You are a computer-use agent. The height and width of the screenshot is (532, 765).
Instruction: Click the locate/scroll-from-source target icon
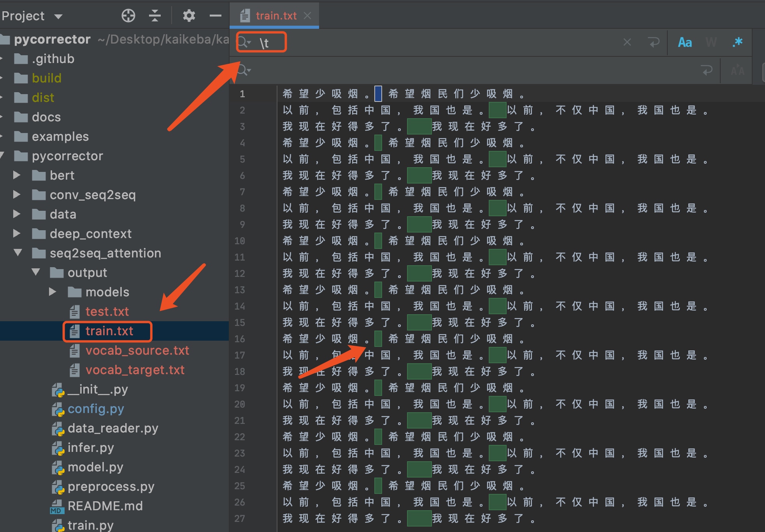(x=128, y=16)
